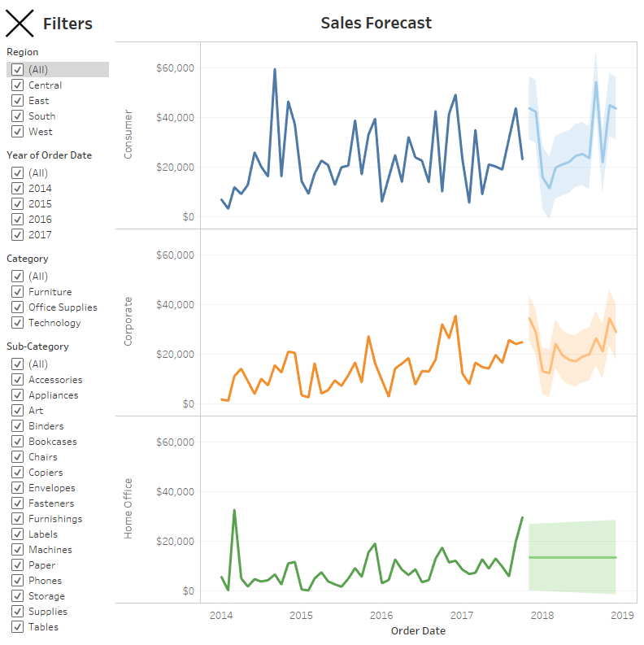Uncheck the Central region checkbox
The width and height of the screenshot is (644, 645).
pos(17,85)
